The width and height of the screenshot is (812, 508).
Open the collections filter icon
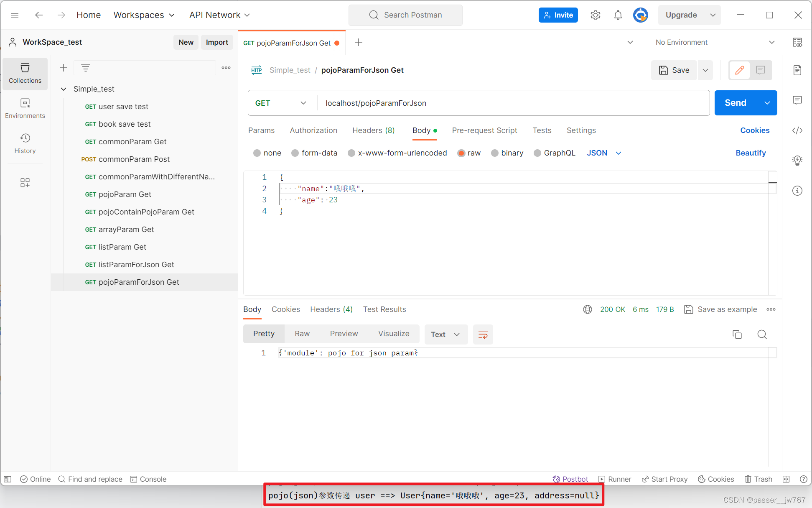pyautogui.click(x=86, y=68)
